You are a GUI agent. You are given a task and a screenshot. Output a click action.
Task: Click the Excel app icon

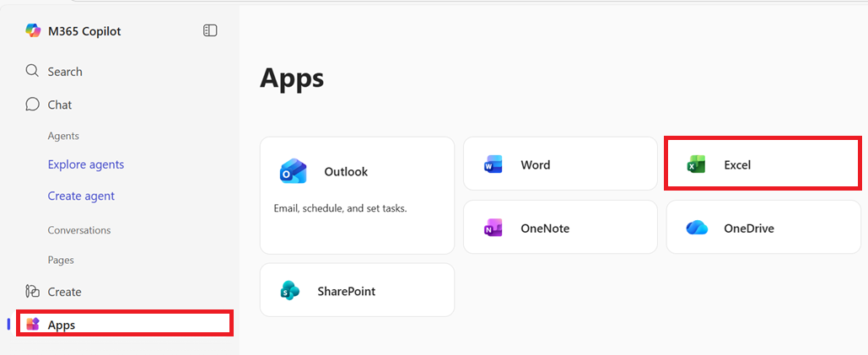(x=697, y=164)
